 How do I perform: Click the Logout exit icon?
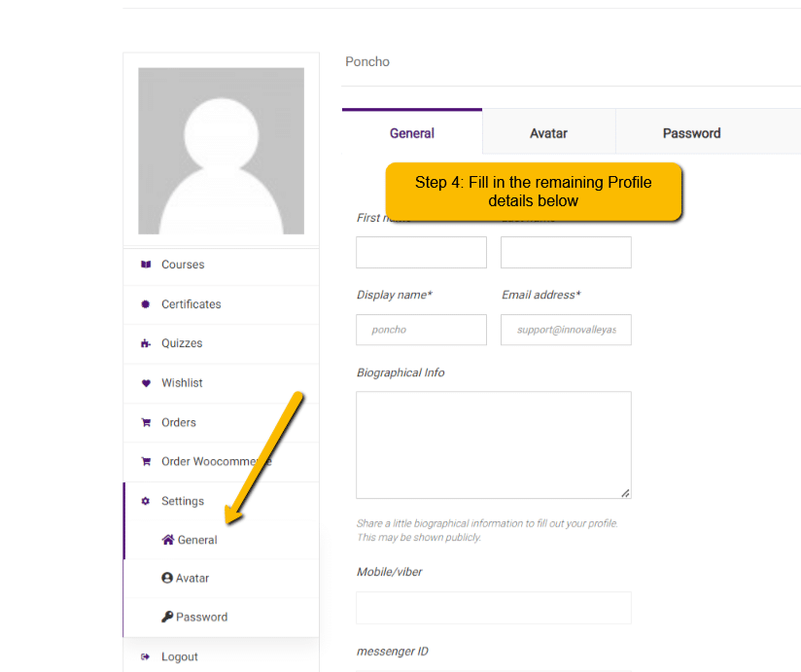[146, 656]
